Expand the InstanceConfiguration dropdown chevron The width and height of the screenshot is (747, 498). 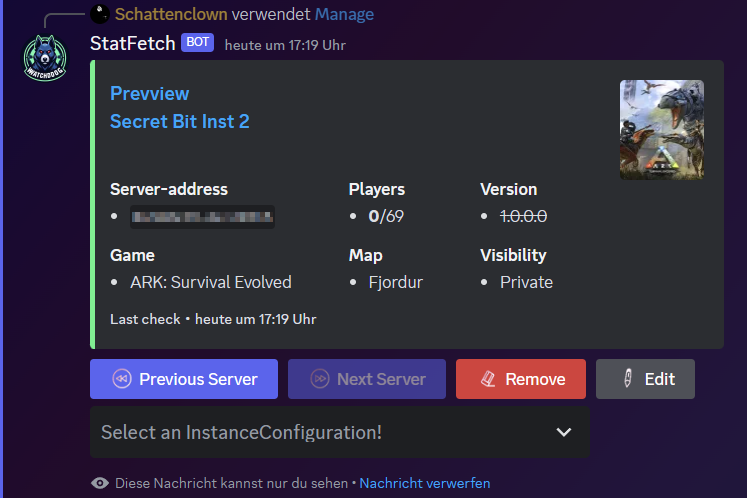564,432
